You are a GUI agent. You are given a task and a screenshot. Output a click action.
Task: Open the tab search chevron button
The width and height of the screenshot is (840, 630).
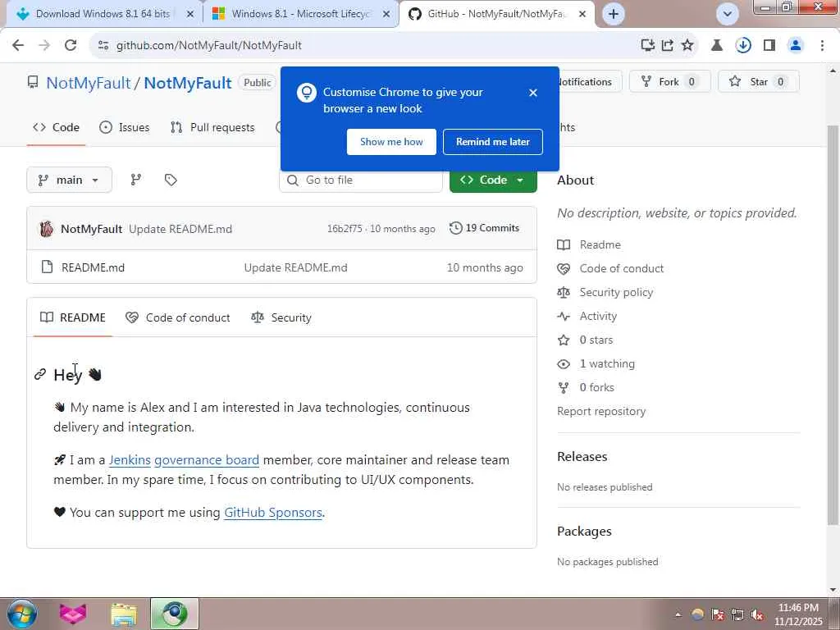tap(728, 14)
